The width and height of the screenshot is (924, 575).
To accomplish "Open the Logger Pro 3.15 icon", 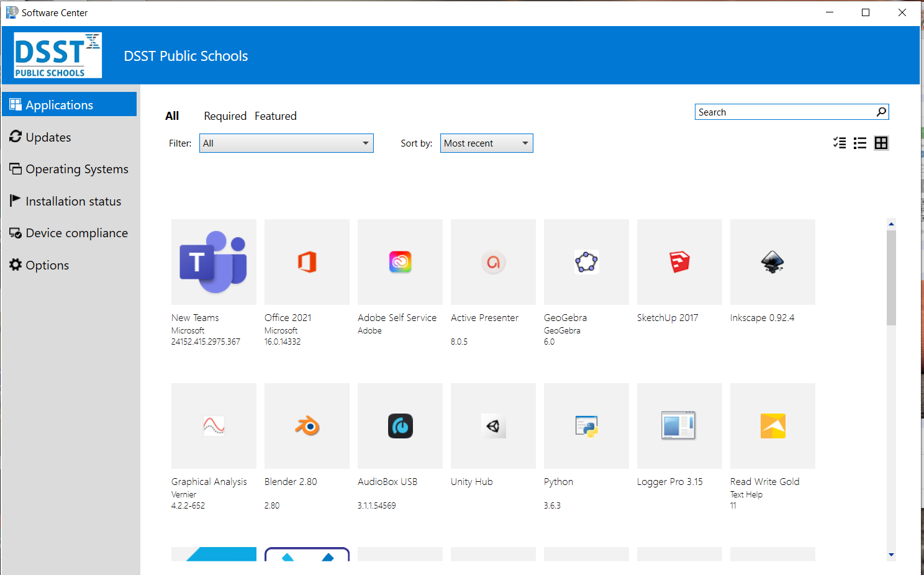I will [x=679, y=426].
